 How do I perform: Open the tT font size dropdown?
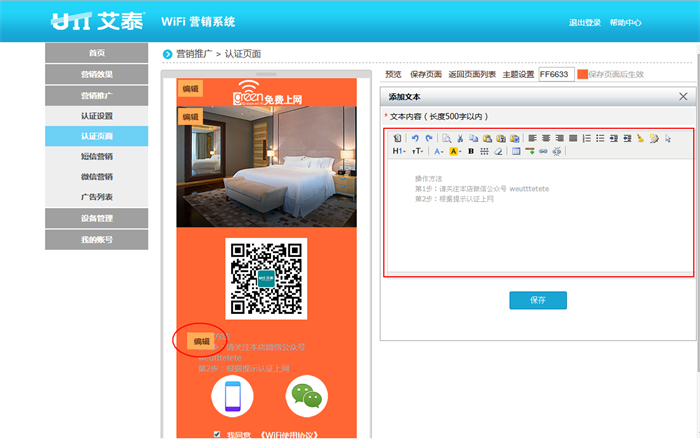[417, 151]
